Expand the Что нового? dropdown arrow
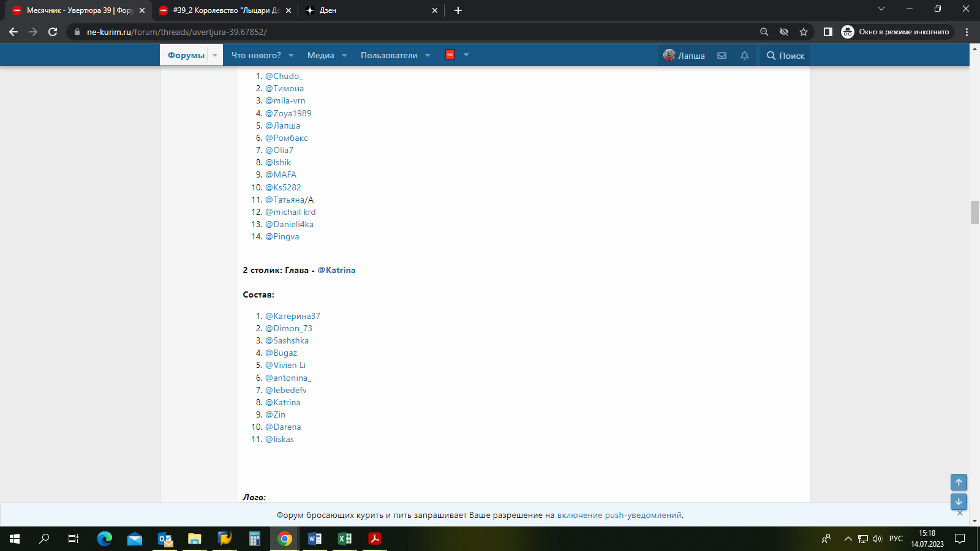Image resolution: width=980 pixels, height=551 pixels. 291,55
